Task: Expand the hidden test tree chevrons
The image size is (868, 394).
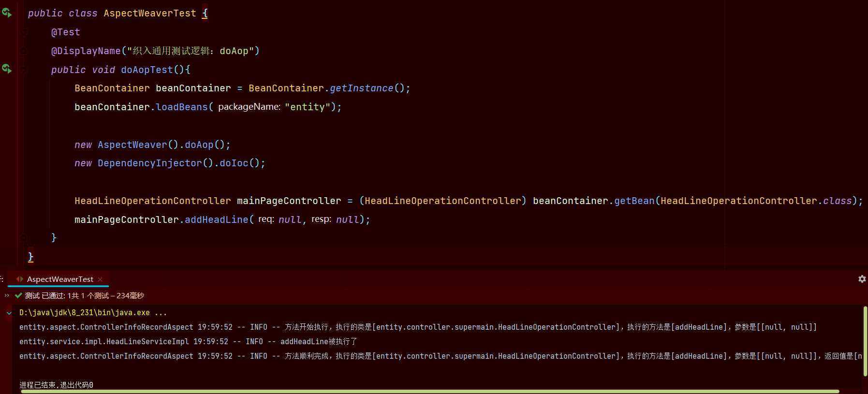Action: (7, 295)
